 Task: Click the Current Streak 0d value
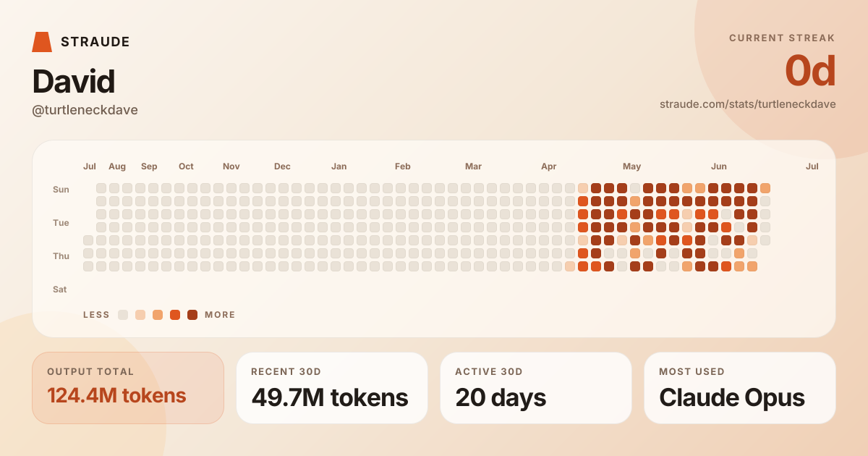810,71
